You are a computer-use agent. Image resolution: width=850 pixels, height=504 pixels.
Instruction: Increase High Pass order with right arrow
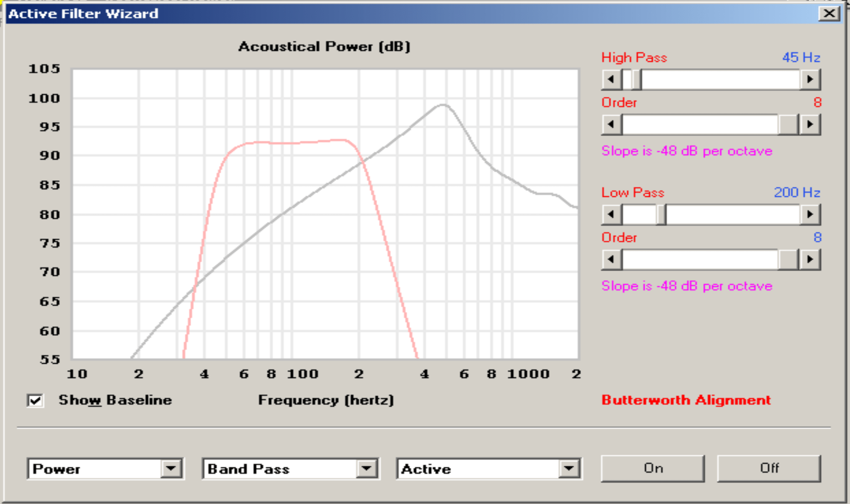[x=810, y=125]
